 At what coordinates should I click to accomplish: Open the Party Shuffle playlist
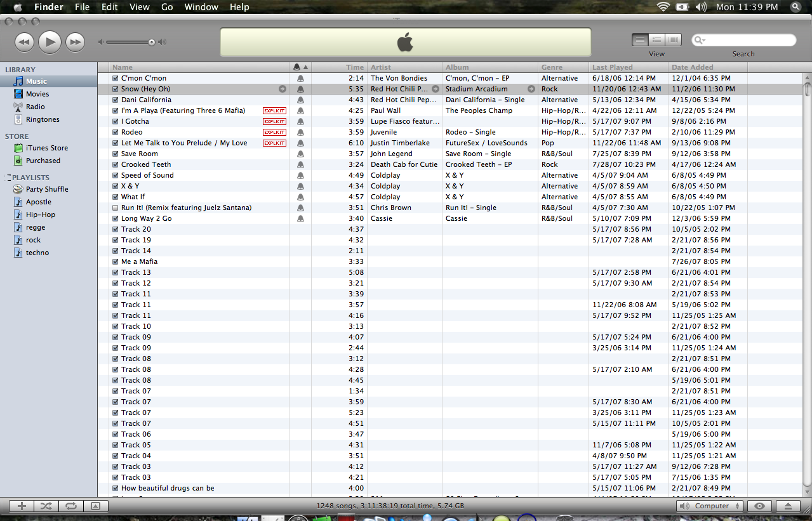pyautogui.click(x=49, y=189)
